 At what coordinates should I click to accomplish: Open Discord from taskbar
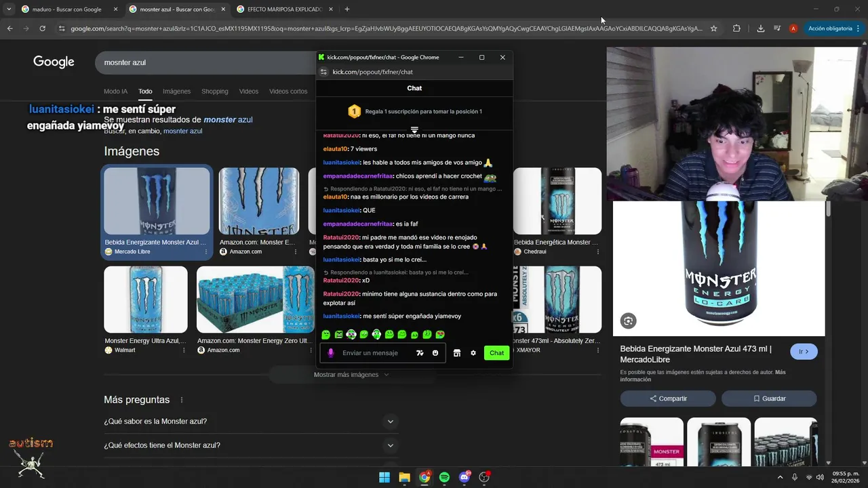click(465, 477)
